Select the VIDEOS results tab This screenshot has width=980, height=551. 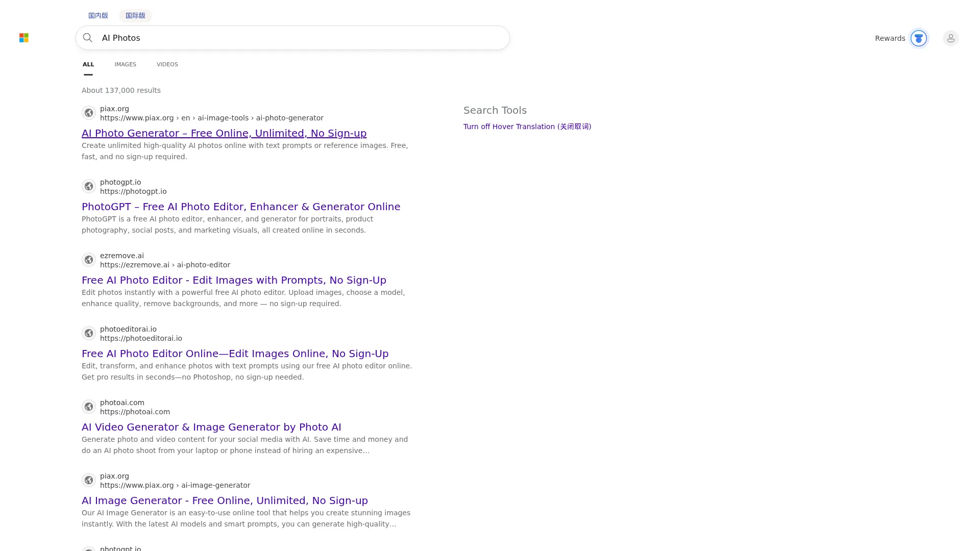(x=167, y=64)
